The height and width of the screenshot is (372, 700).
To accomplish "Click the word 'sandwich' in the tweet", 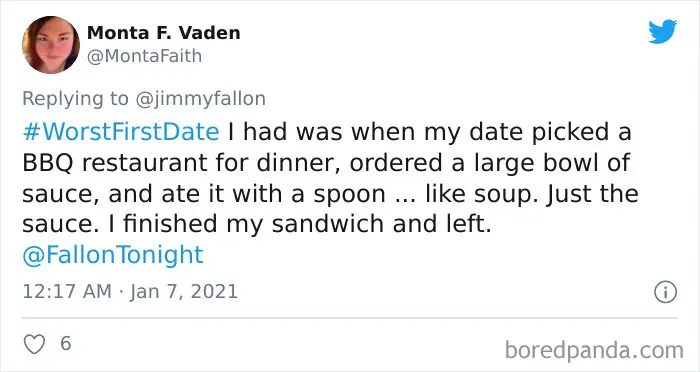I will click(x=328, y=224).
